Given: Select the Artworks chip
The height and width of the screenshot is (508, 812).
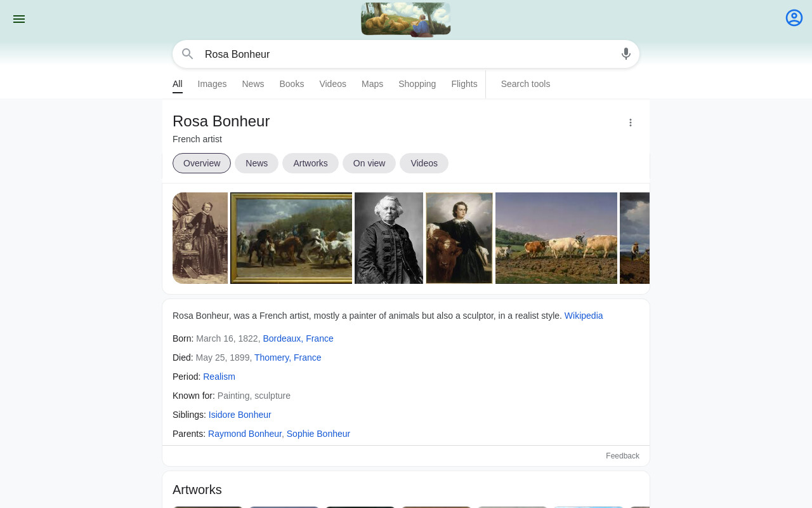Looking at the screenshot, I should (x=311, y=163).
